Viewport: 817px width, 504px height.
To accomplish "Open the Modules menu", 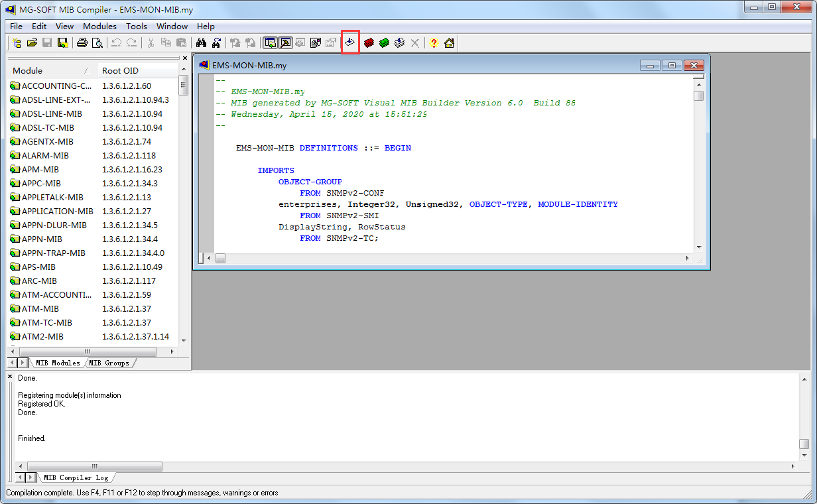I will click(x=99, y=27).
